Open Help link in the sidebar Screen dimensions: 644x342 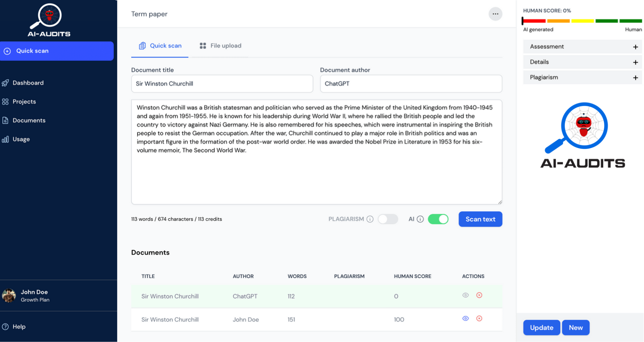(19, 327)
